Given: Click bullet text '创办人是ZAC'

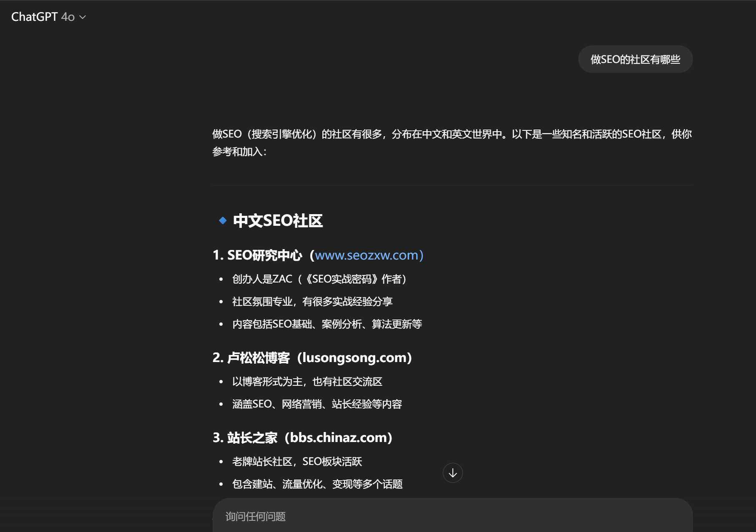Looking at the screenshot, I should [262, 279].
